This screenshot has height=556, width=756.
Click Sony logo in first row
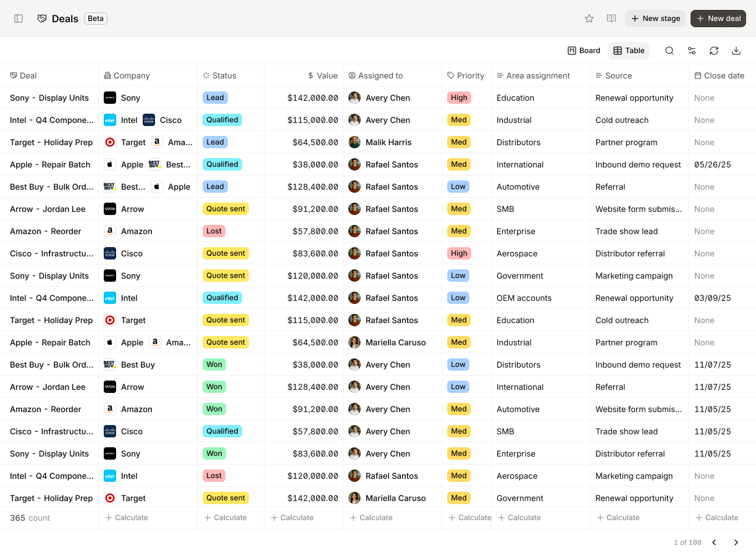point(110,98)
